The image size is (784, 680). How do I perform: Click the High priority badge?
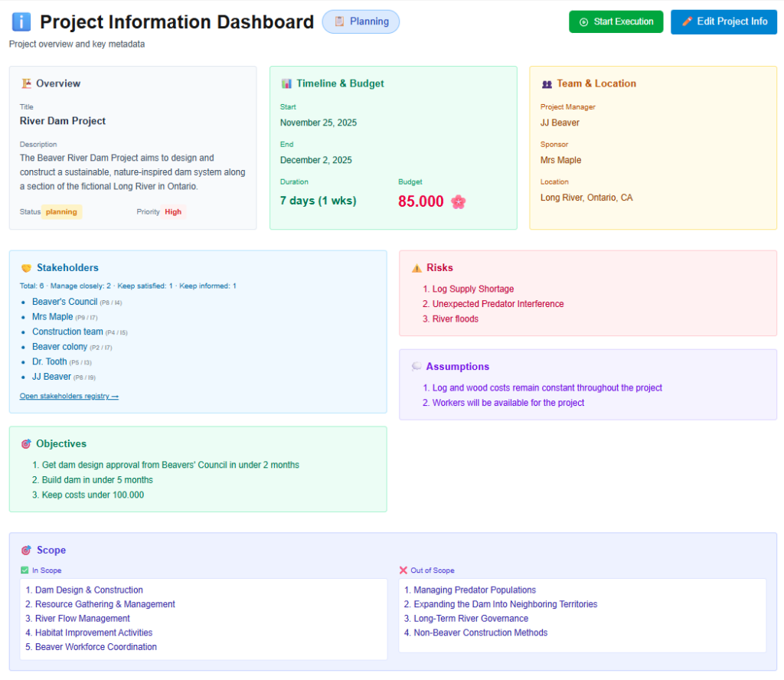pyautogui.click(x=173, y=212)
